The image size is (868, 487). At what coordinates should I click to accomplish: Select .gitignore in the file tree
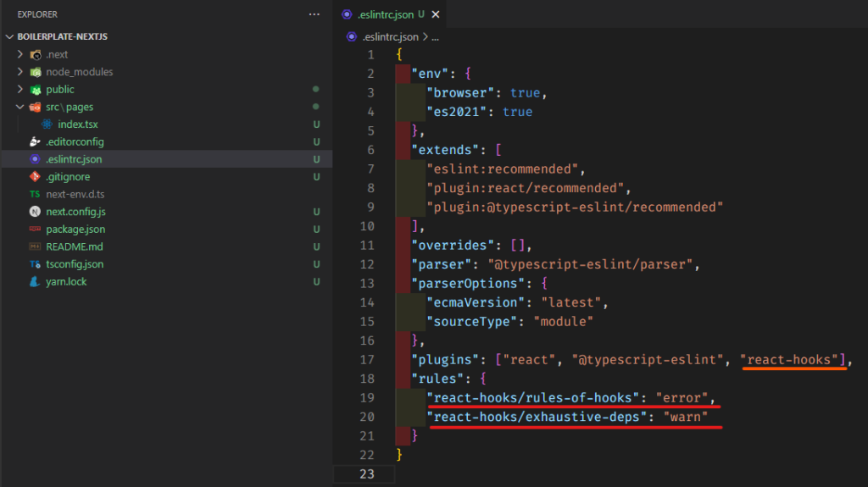tap(68, 176)
